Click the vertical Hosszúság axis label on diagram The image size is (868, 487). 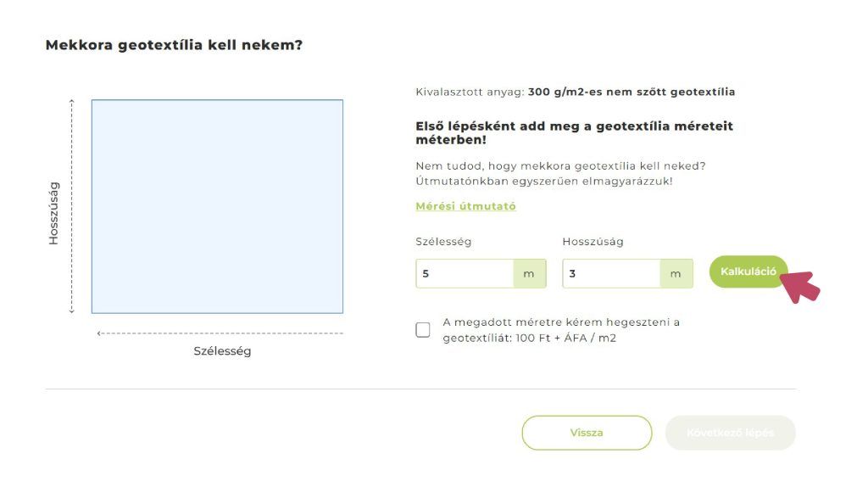click(x=54, y=213)
